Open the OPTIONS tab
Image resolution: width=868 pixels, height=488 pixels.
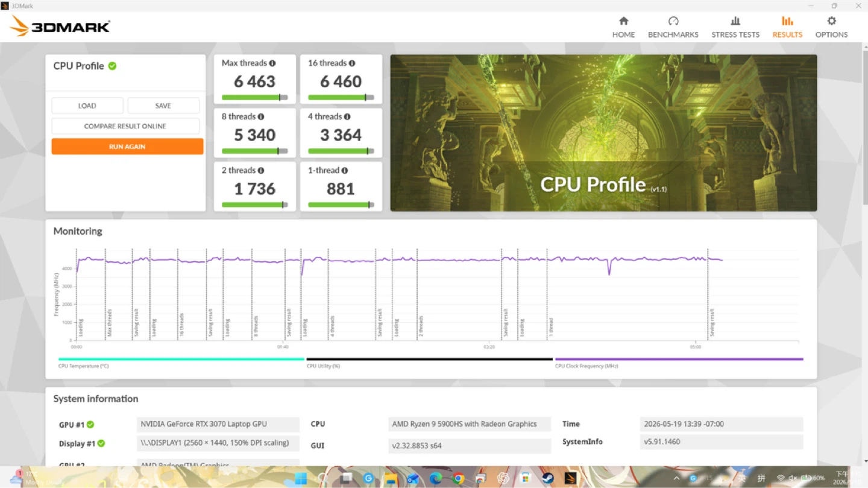point(831,28)
